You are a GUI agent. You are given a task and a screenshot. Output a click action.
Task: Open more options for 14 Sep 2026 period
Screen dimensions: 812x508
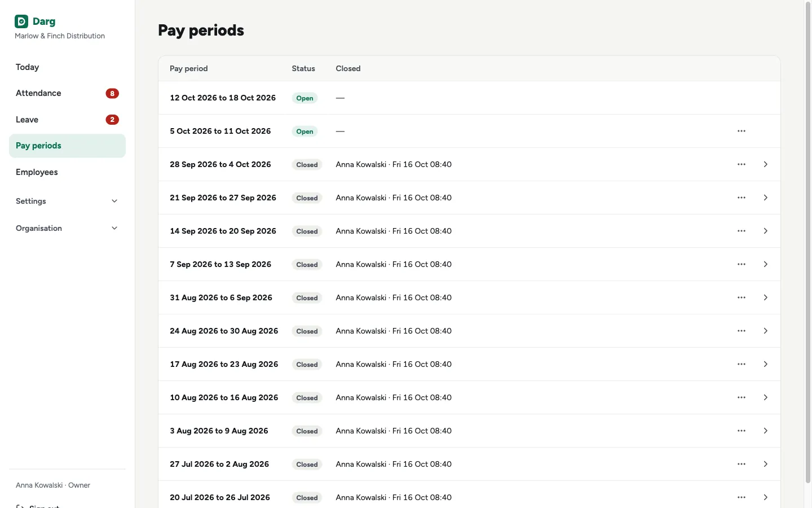click(742, 231)
